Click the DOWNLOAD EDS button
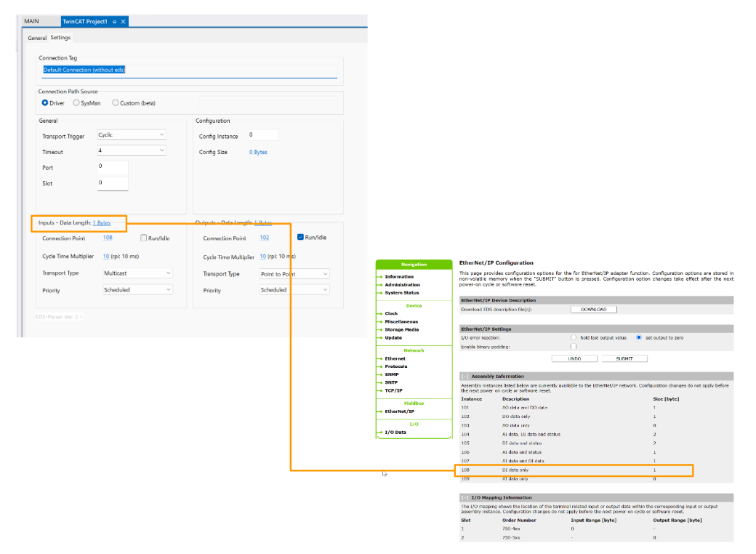Image resolution: width=756 pixels, height=554 pixels. pos(593,310)
